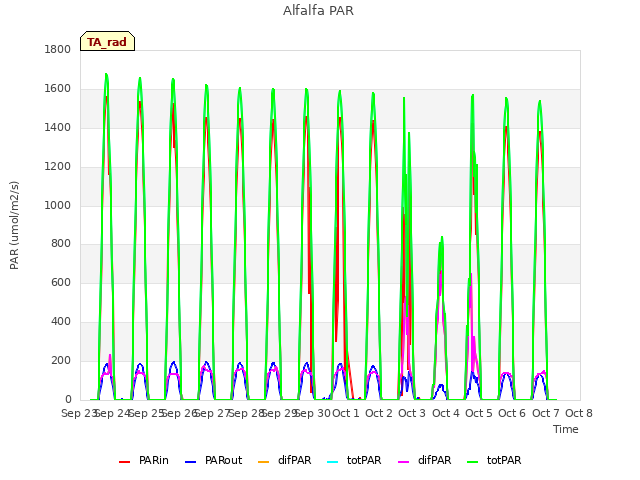Click the TA_rad annotation box
Viewport: 640px width, 480px height.
[107, 41]
